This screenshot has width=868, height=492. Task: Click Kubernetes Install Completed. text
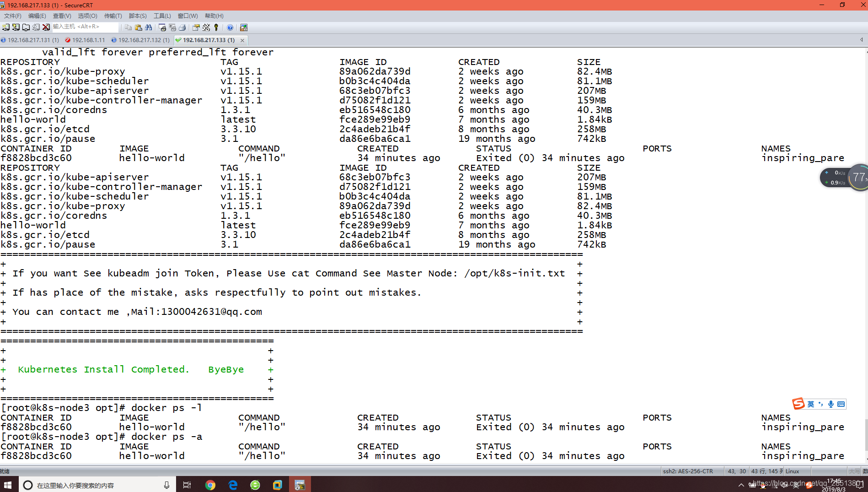(x=103, y=369)
